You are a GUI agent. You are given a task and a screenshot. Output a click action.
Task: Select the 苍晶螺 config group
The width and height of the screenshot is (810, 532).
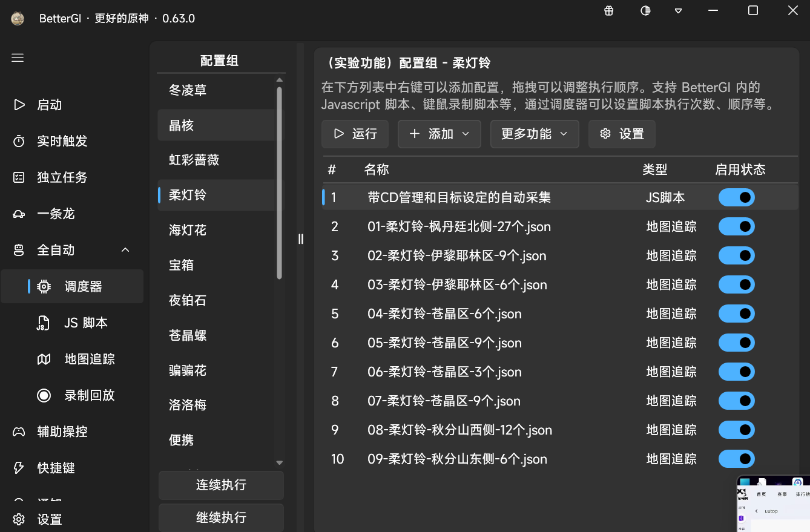[216, 335]
